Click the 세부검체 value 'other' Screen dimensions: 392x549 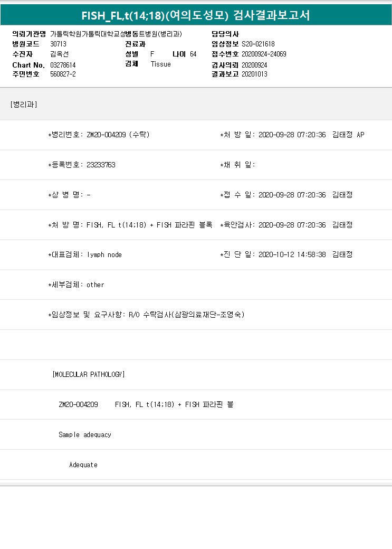pos(95,285)
